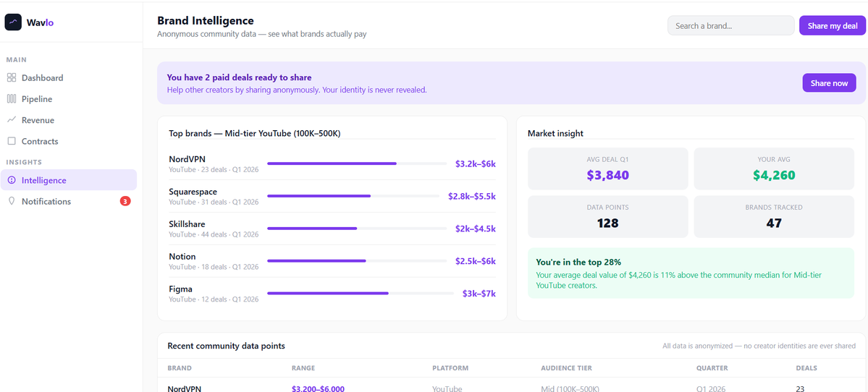The height and width of the screenshot is (392, 868).
Task: Click the NordVPN price range bar
Action: [356, 163]
